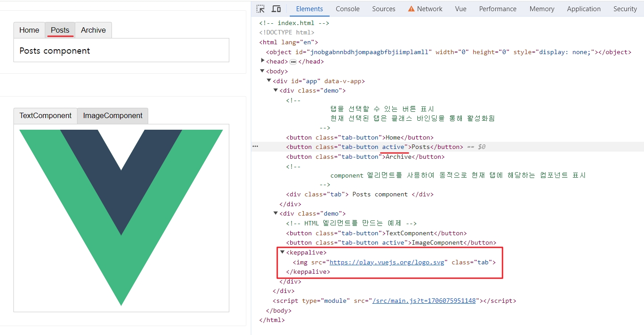Screen dimensions: 644x335
Task: Click the Posts tab button
Action: point(60,30)
